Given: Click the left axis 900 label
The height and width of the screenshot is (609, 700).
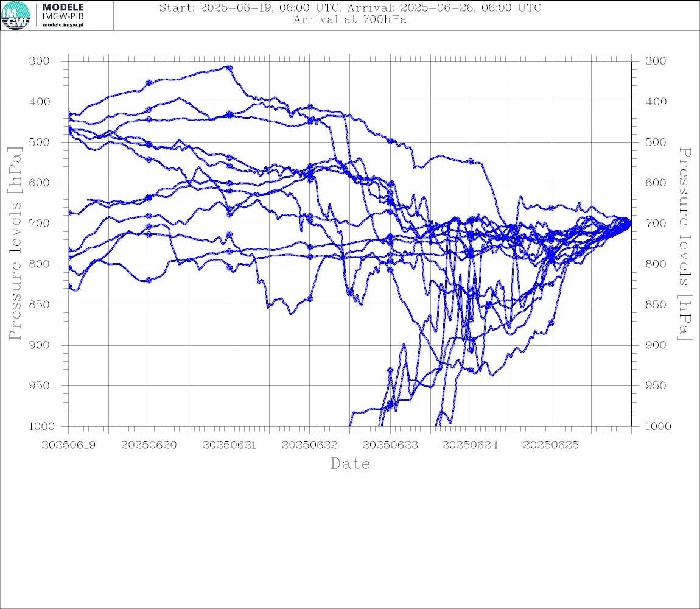Looking at the screenshot, I should coord(39,345).
